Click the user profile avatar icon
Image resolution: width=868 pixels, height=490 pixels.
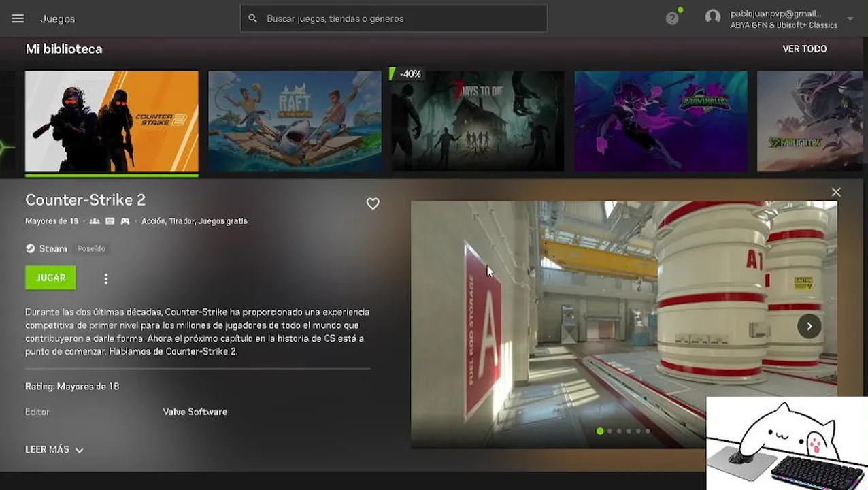(x=712, y=16)
